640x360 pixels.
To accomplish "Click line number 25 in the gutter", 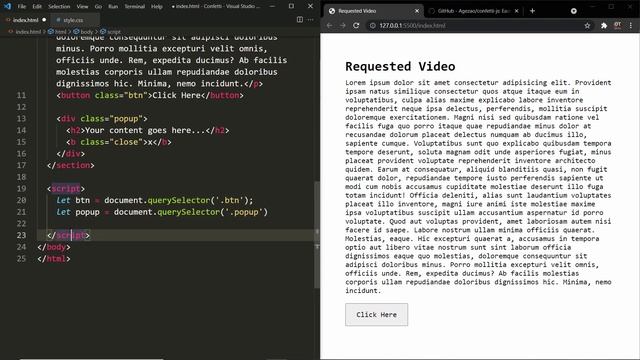I will click(x=21, y=259).
